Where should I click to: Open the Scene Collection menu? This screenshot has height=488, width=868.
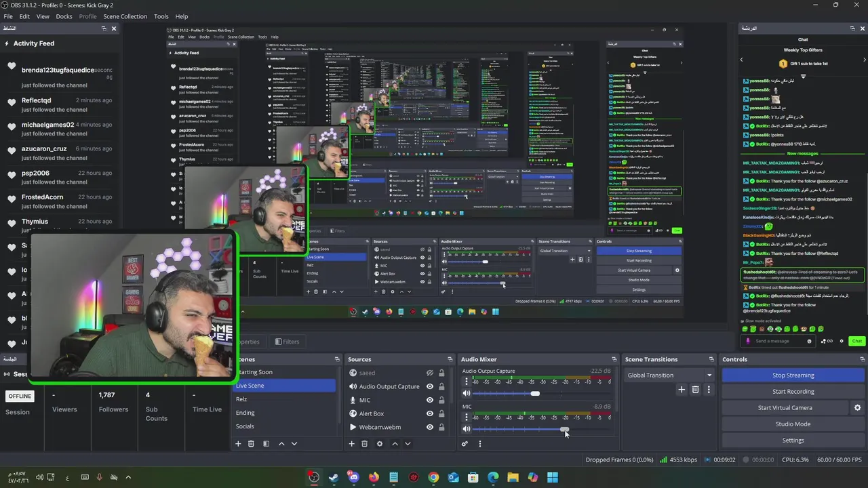(125, 16)
